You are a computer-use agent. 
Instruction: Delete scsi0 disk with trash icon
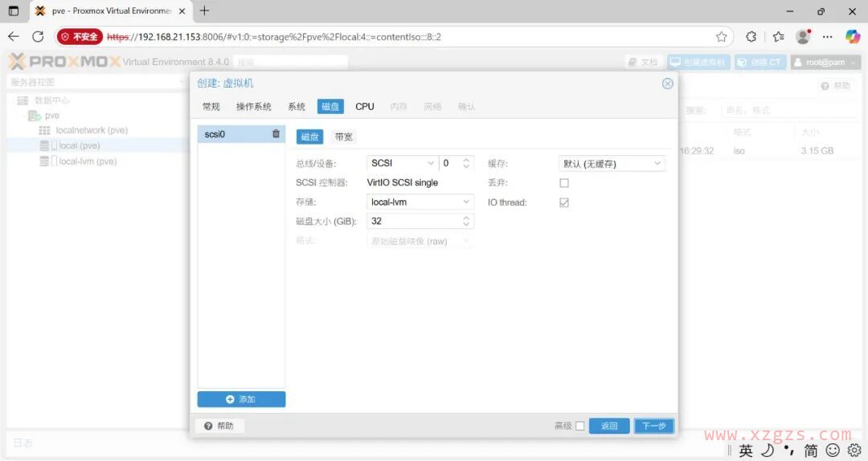coord(276,134)
